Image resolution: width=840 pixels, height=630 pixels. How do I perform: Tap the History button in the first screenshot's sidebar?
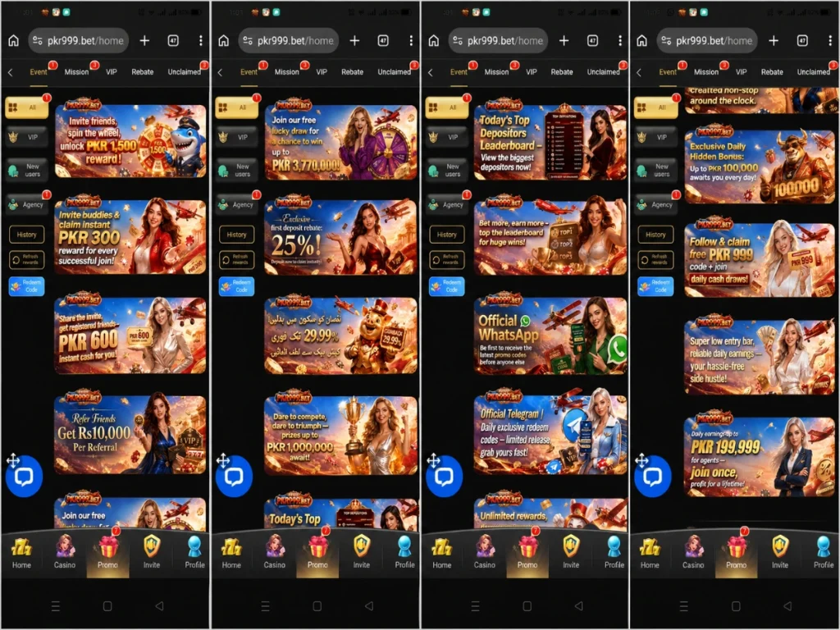pos(26,235)
